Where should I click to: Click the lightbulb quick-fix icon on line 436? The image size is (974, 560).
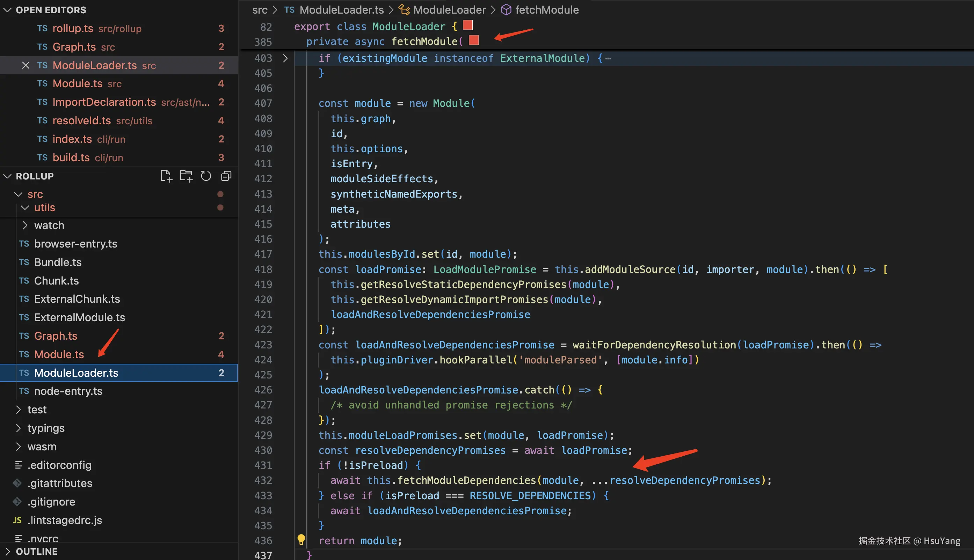(x=301, y=540)
